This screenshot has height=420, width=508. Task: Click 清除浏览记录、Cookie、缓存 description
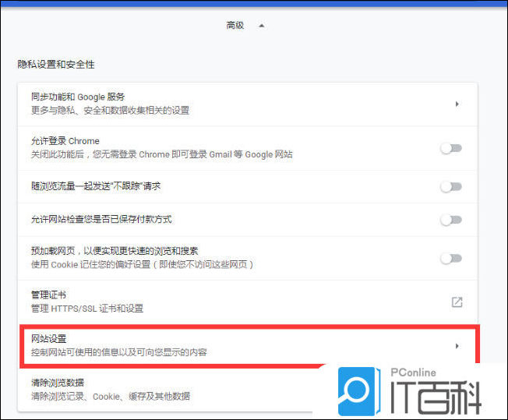coord(111,396)
